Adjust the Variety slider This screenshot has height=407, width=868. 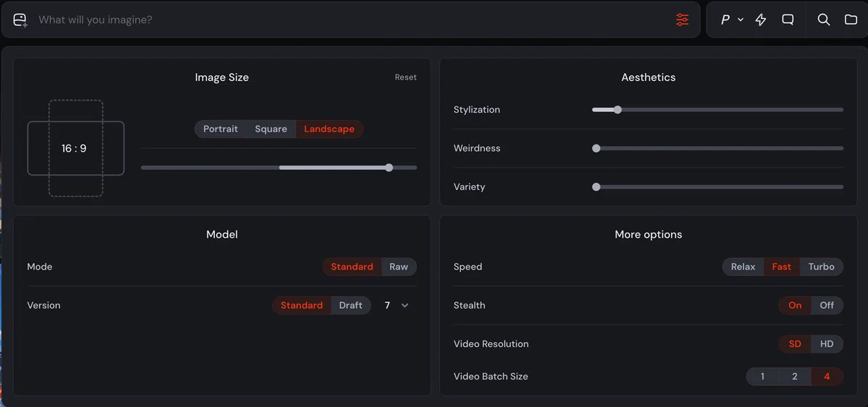click(x=718, y=187)
